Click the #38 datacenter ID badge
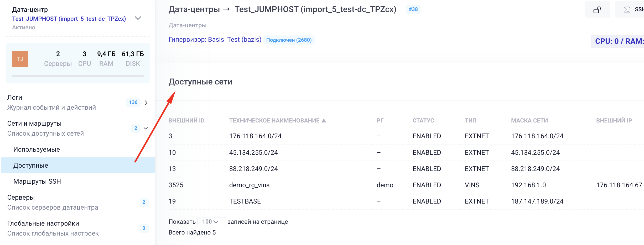 413,9
